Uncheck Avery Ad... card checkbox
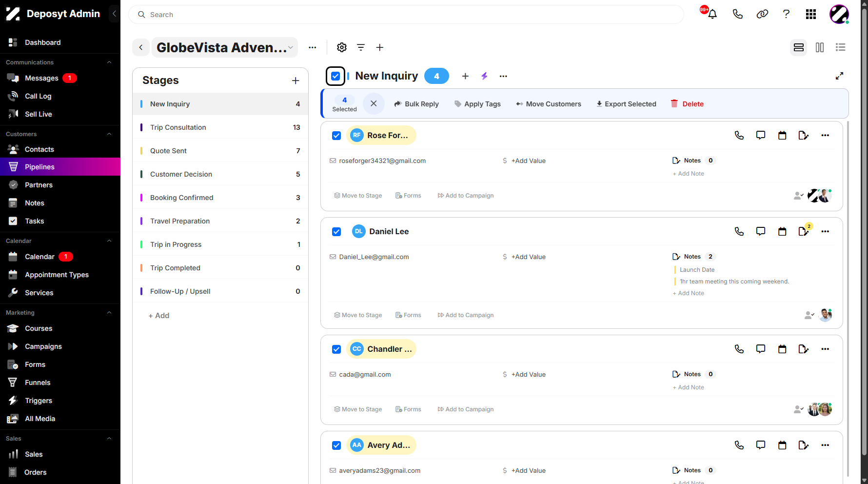The width and height of the screenshot is (868, 484). coord(336,445)
